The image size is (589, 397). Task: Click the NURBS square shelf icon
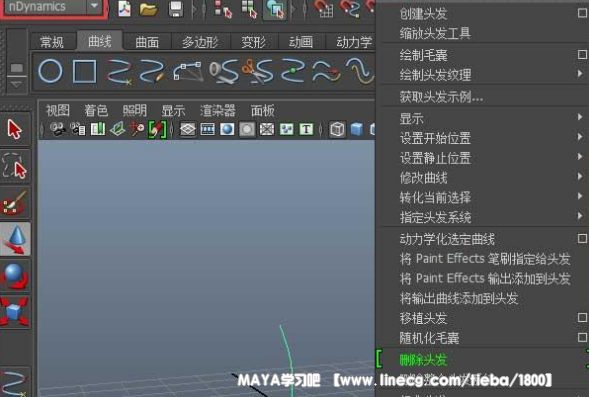pos(85,71)
